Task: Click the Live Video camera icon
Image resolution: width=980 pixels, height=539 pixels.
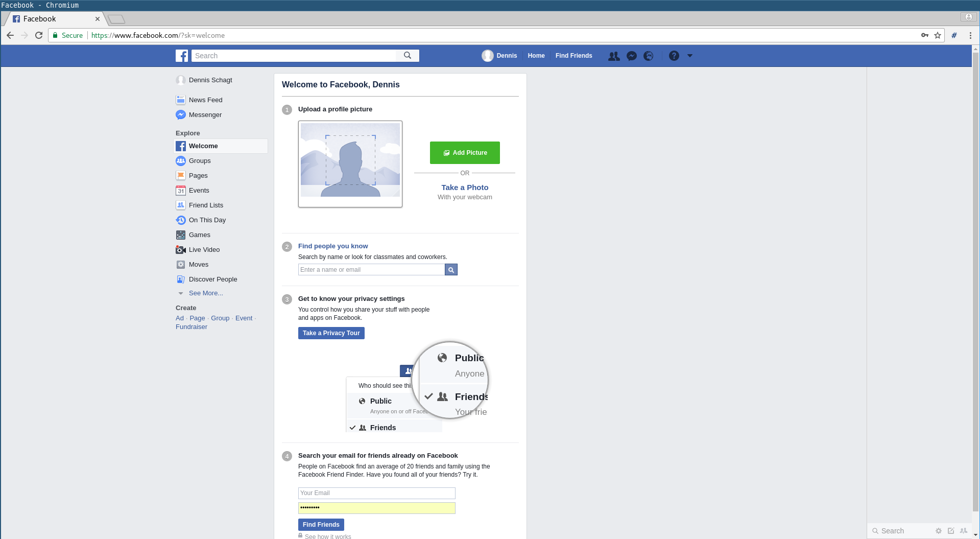Action: [x=181, y=250]
